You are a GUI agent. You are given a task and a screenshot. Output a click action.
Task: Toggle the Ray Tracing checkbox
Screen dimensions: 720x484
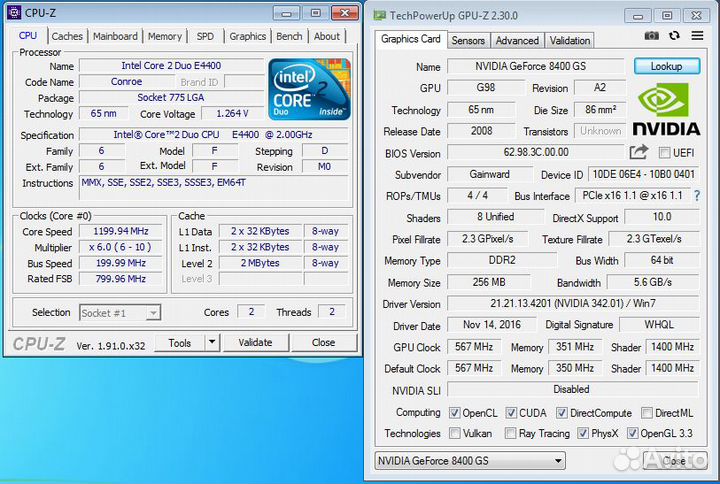510,433
